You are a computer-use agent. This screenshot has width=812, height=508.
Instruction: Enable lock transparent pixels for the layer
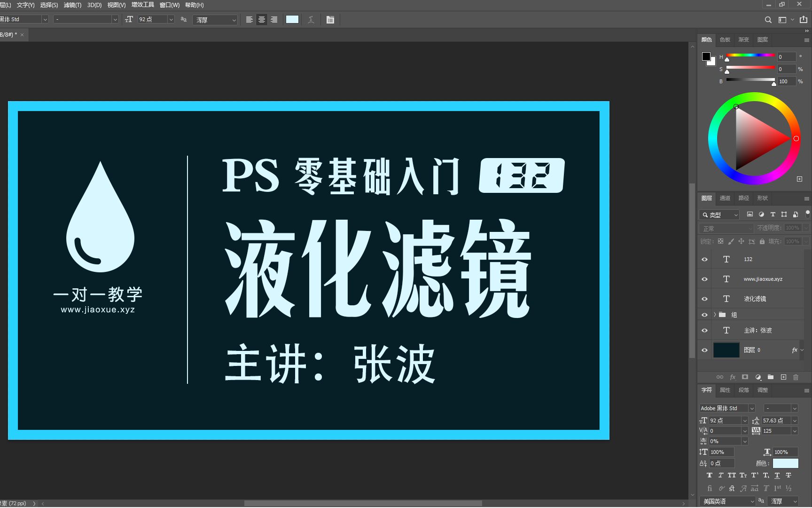click(720, 241)
